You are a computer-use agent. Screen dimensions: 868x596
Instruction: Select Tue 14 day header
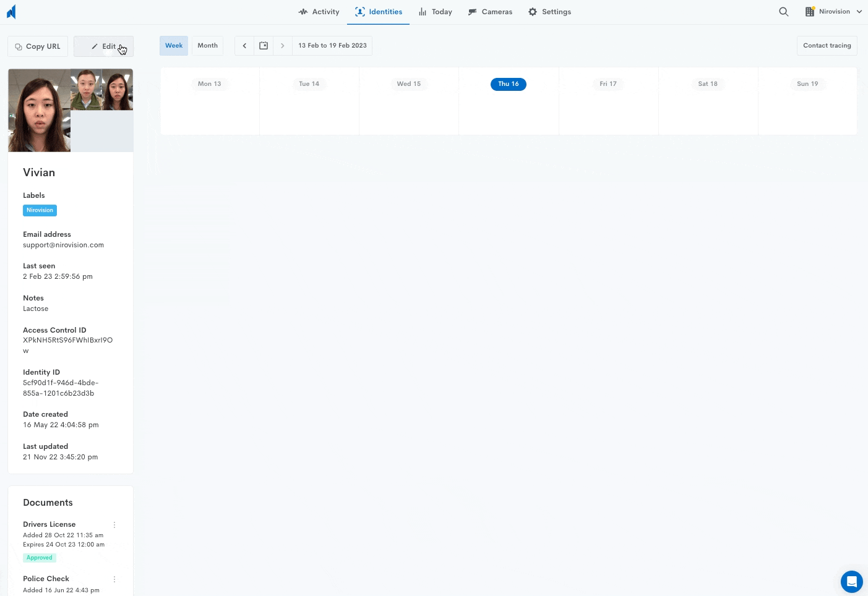(x=309, y=84)
